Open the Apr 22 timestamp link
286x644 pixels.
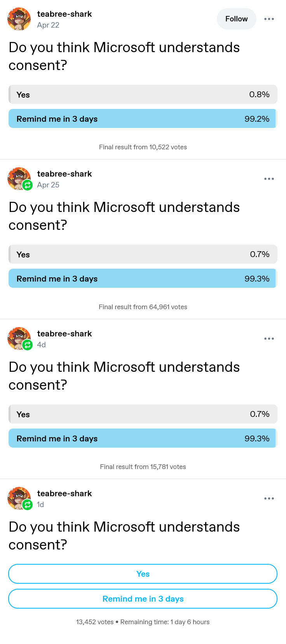(x=48, y=25)
